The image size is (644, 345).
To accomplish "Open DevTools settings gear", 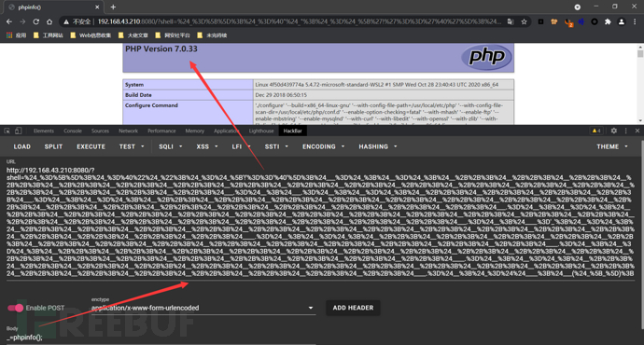I will coord(613,131).
